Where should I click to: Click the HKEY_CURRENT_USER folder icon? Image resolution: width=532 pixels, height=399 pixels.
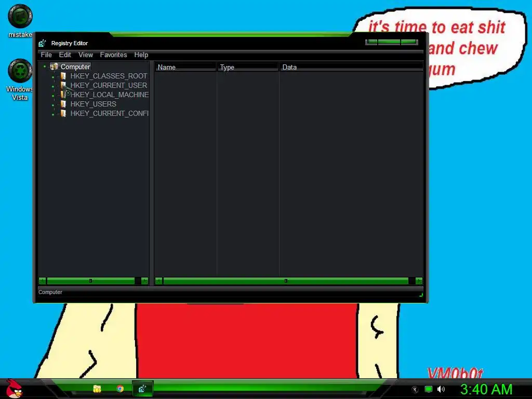tap(63, 85)
